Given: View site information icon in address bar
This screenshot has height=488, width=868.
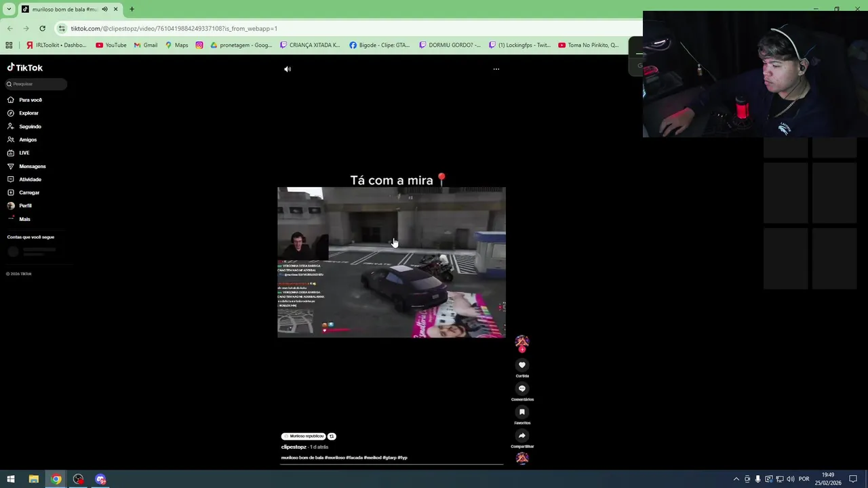Looking at the screenshot, I should click(62, 28).
